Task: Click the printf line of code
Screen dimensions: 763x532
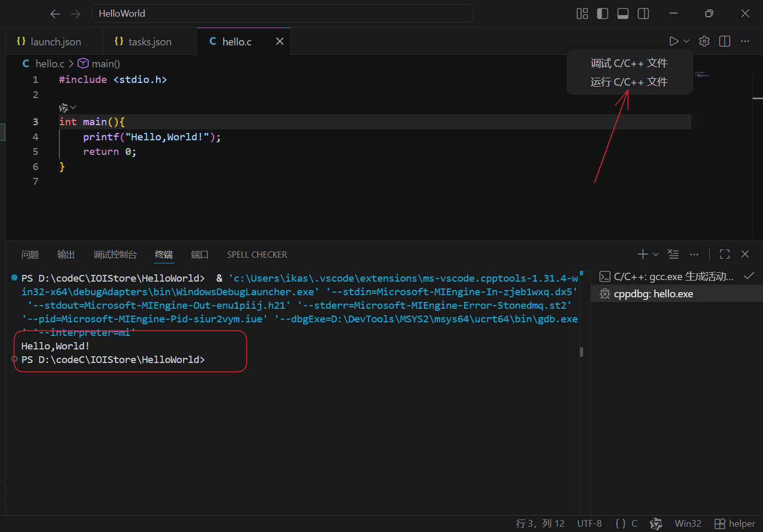Action: [x=152, y=137]
